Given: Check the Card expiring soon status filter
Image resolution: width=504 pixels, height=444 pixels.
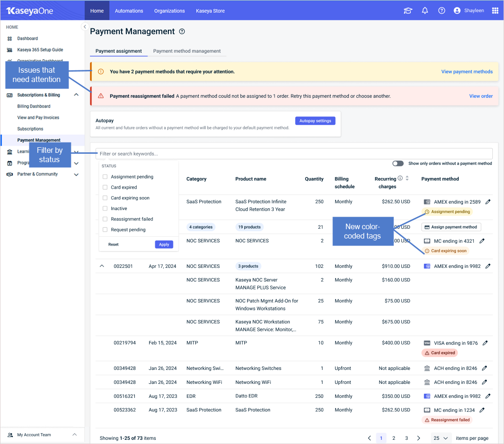Looking at the screenshot, I should (105, 198).
